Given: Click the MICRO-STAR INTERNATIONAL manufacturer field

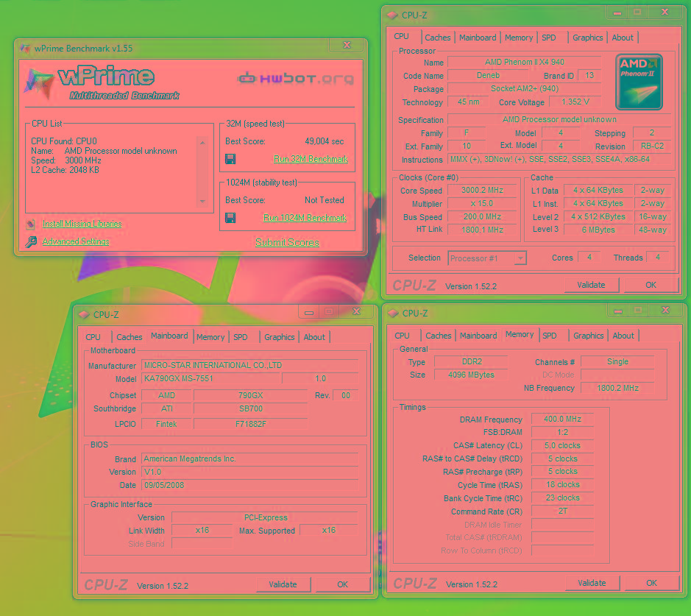Looking at the screenshot, I should 250,365.
